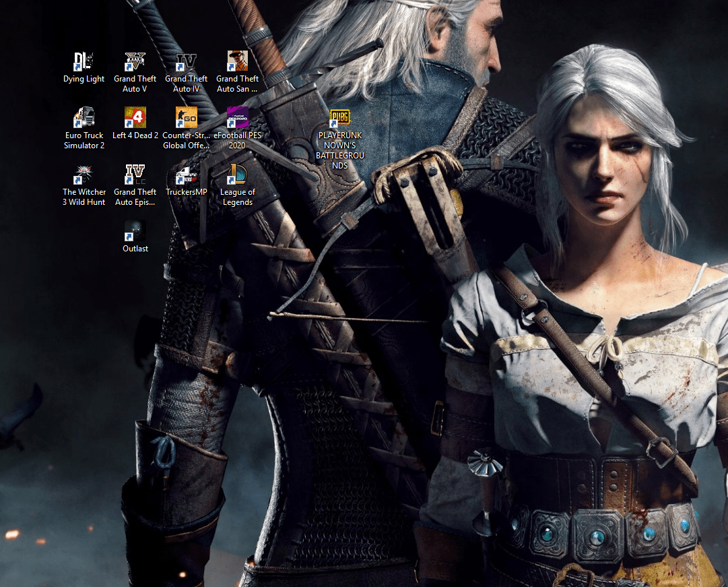
Task: Click the "Grand Theft Auto San ..." label
Action: (237, 84)
